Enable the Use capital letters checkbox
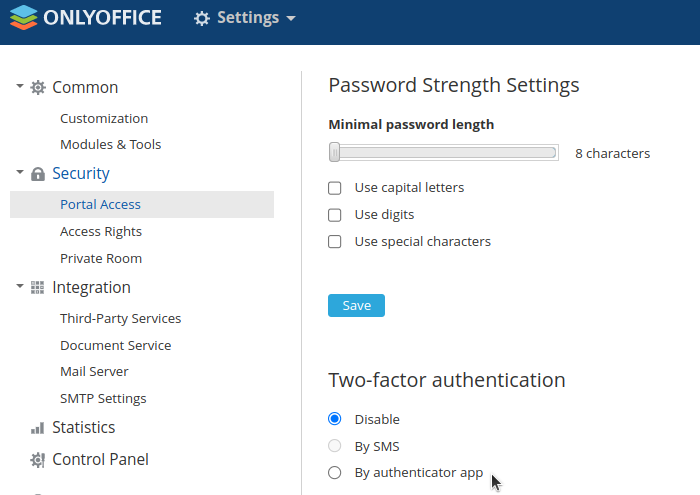The width and height of the screenshot is (700, 495). pos(334,188)
